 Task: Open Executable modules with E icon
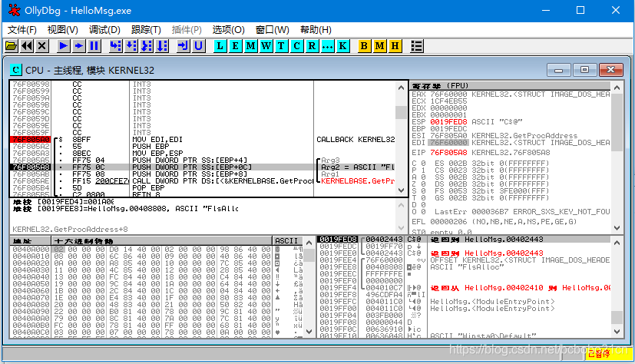click(x=235, y=46)
